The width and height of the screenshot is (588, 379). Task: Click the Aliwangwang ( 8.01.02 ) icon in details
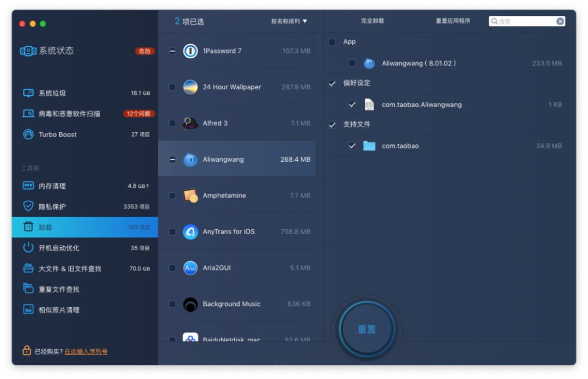click(x=369, y=63)
